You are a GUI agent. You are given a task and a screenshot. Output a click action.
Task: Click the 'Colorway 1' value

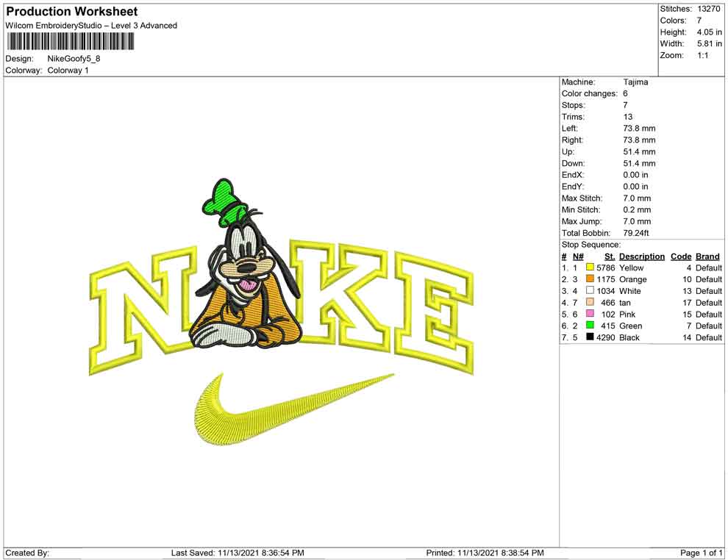click(x=68, y=70)
